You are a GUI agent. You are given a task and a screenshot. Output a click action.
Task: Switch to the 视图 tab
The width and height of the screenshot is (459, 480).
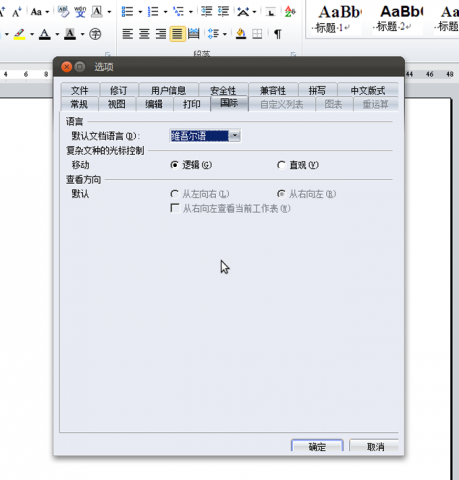pyautogui.click(x=117, y=104)
